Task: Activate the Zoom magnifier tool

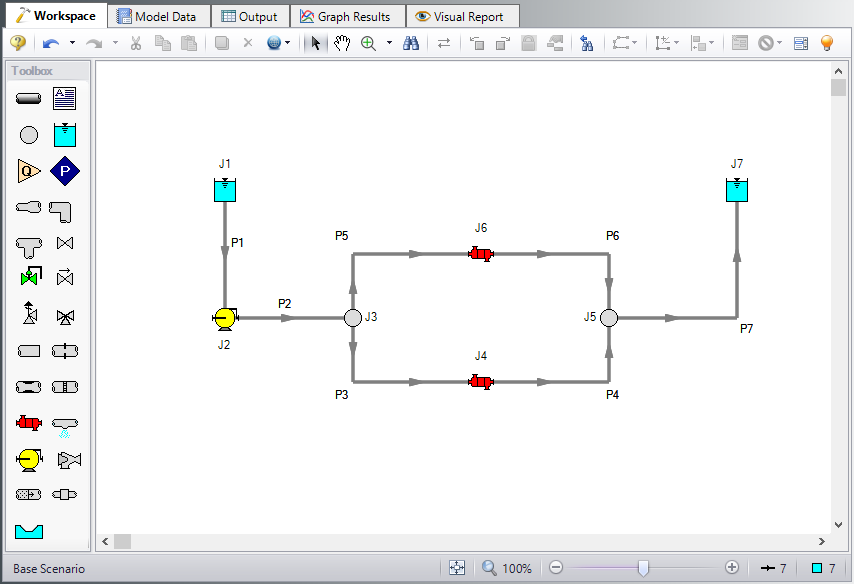Action: (369, 43)
